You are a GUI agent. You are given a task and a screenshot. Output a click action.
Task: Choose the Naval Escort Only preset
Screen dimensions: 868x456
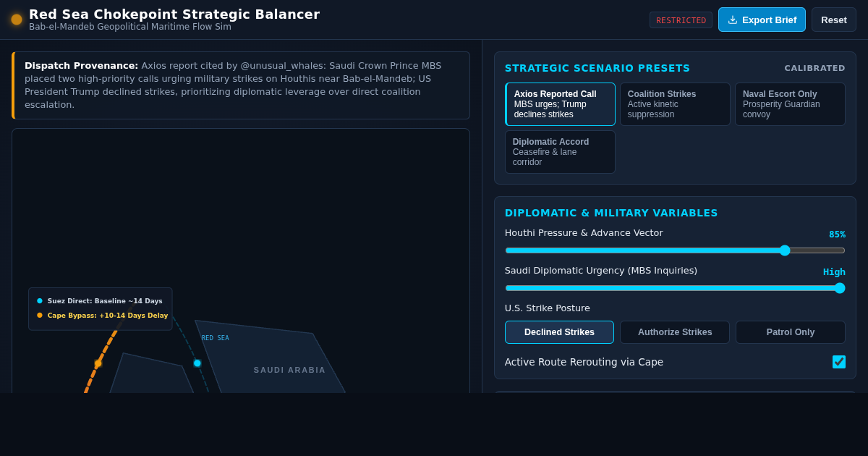point(790,104)
